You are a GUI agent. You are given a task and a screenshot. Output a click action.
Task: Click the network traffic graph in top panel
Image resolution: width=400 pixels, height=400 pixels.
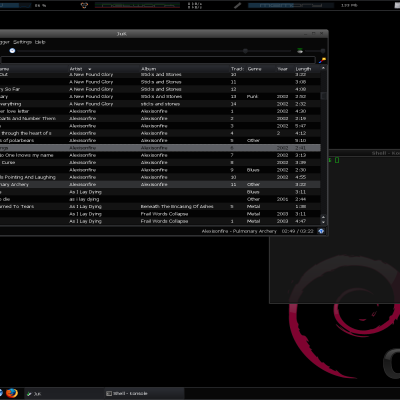137,5
